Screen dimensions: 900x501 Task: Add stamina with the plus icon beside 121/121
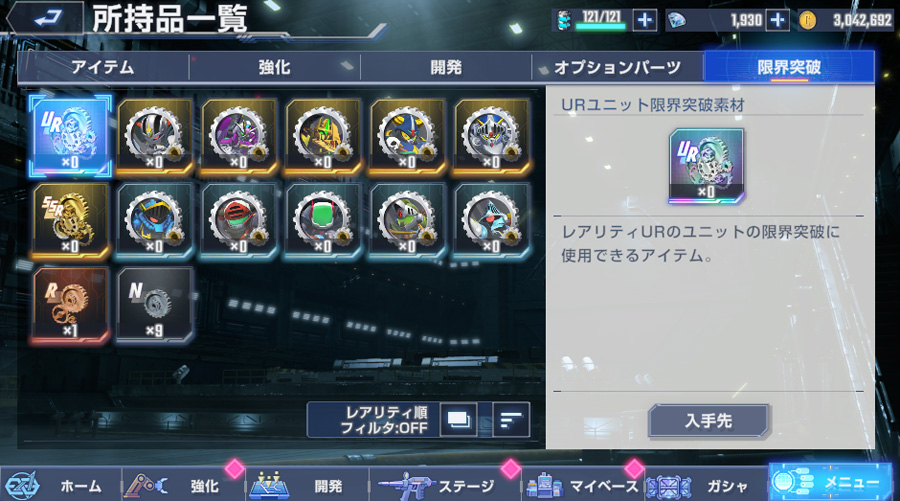[x=645, y=21]
